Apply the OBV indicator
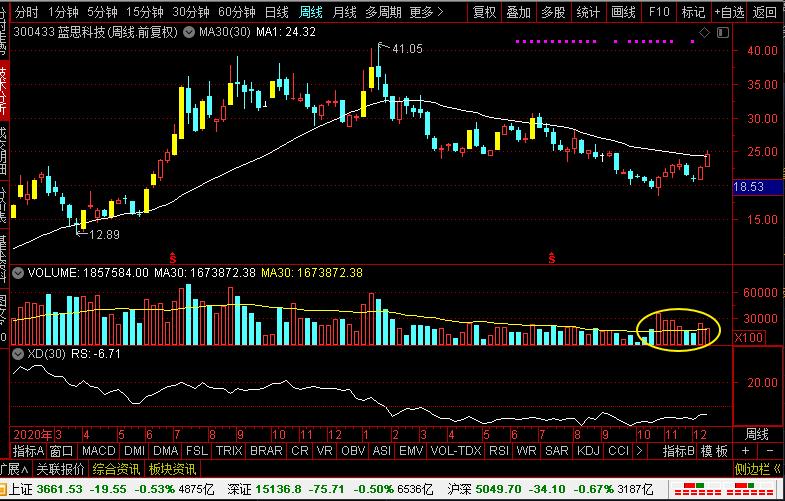The image size is (785, 501). 353,451
